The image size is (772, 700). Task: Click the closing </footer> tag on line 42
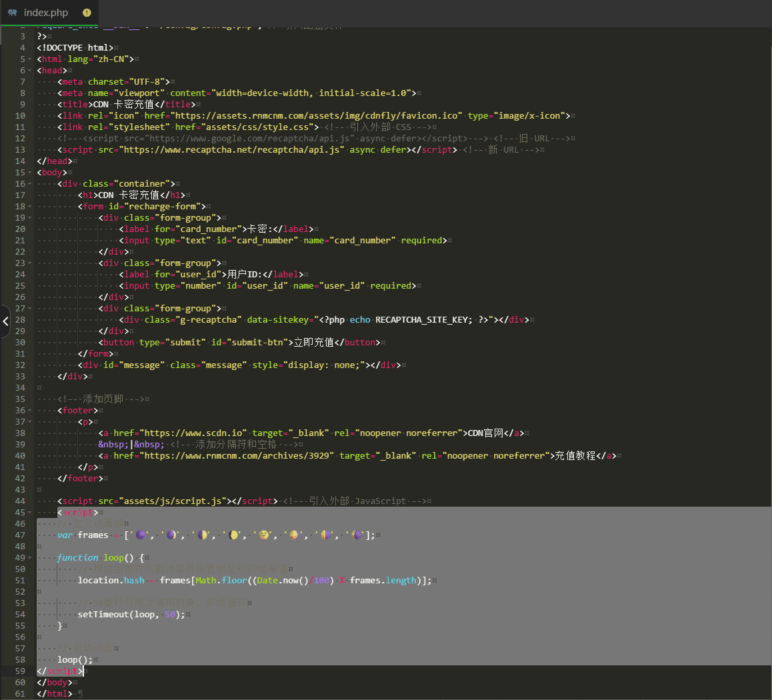click(80, 478)
